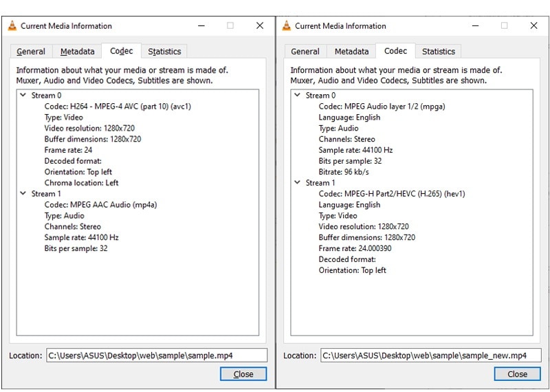Minimize the sample.mp4 media information window
Viewport: 550px width, 392px height.
click(x=201, y=25)
